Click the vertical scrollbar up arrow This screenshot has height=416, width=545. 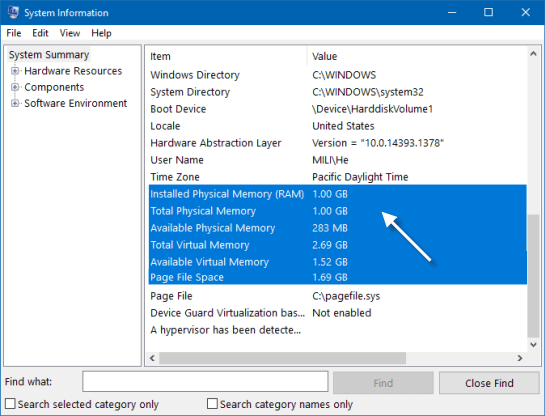coord(533,54)
